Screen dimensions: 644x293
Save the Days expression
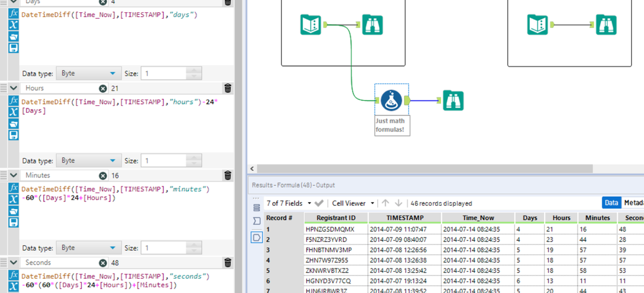coord(14,48)
